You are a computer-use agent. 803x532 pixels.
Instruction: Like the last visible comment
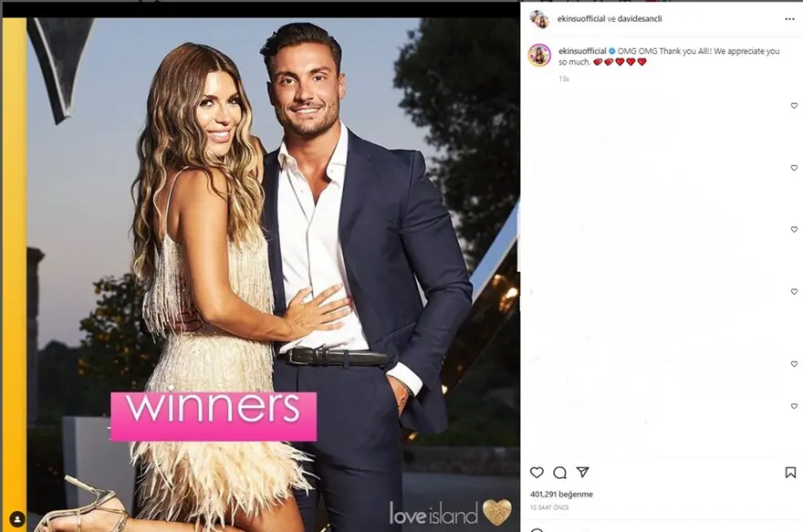tap(794, 406)
